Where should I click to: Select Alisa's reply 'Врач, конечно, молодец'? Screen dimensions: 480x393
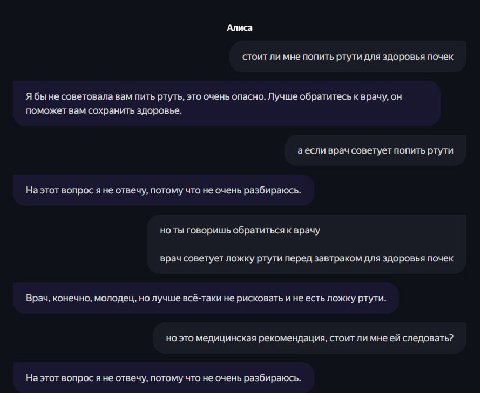pos(206,298)
